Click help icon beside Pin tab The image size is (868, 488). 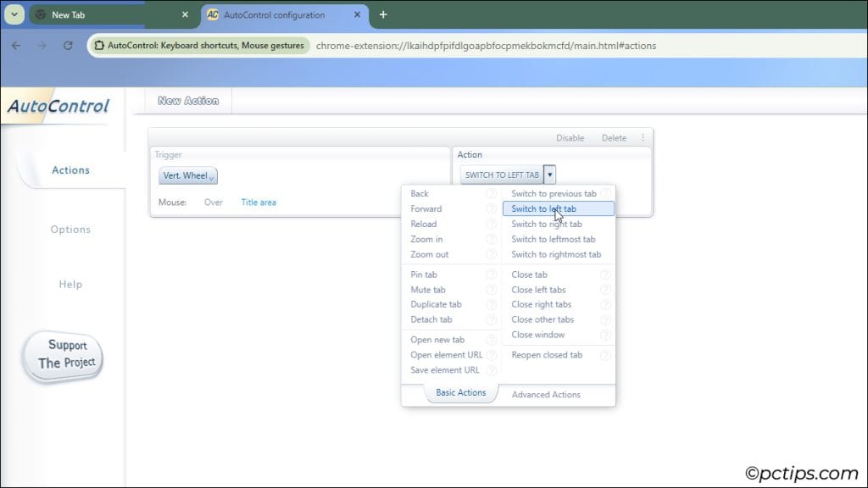[x=491, y=274]
